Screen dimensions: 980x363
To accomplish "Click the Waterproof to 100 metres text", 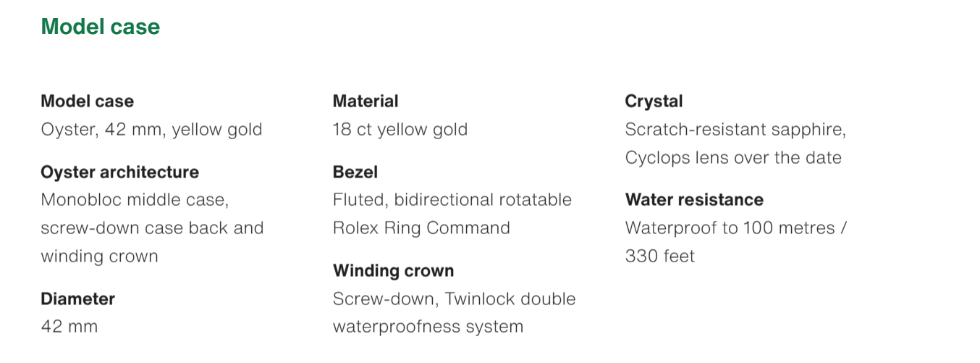I will pyautogui.click(x=736, y=228).
